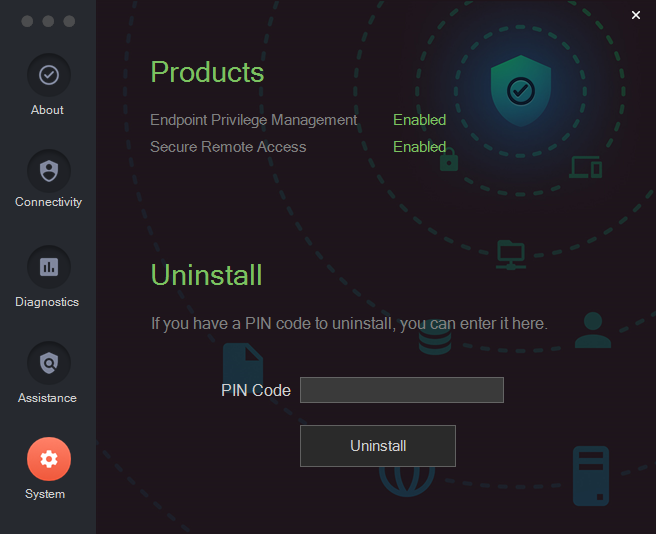
Task: Click Enabled status for Secure Remote Access
Action: (419, 147)
